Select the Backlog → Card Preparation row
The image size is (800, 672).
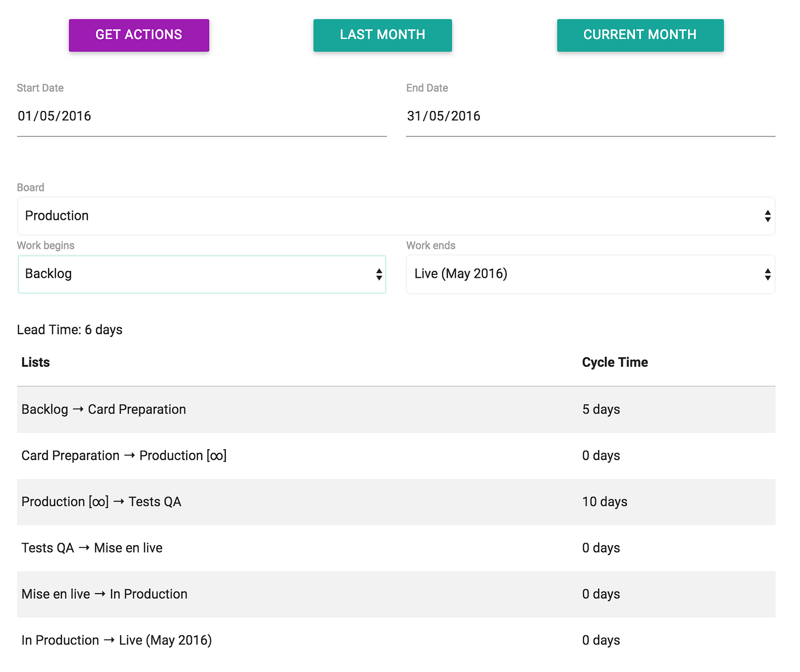[396, 410]
